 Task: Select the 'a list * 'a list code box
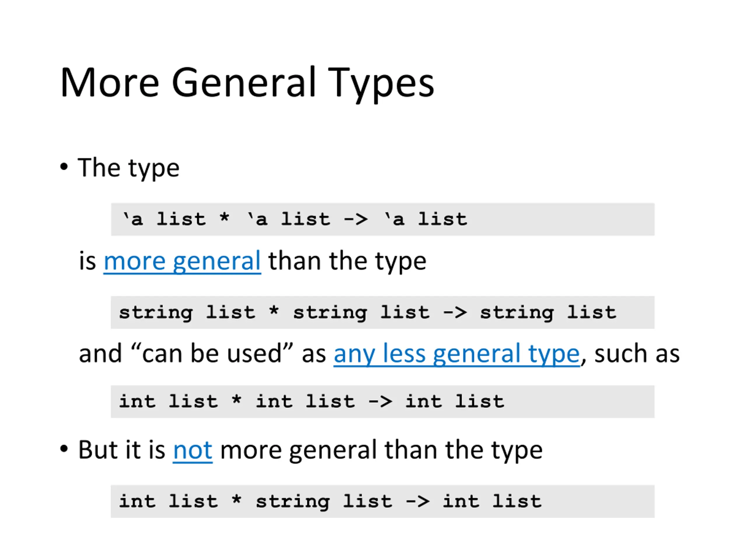click(383, 219)
